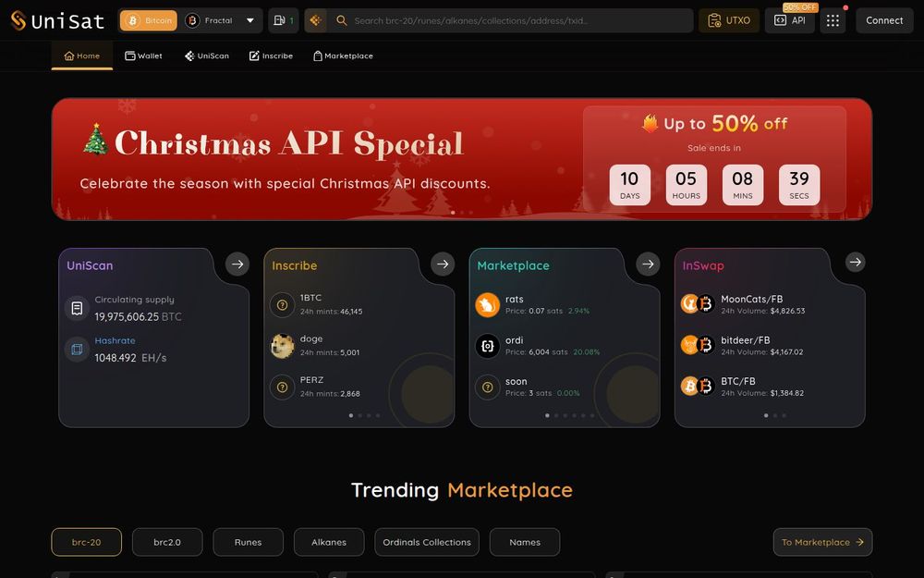Click the orange diamond icon beside search
The height and width of the screenshot is (578, 924).
[315, 20]
